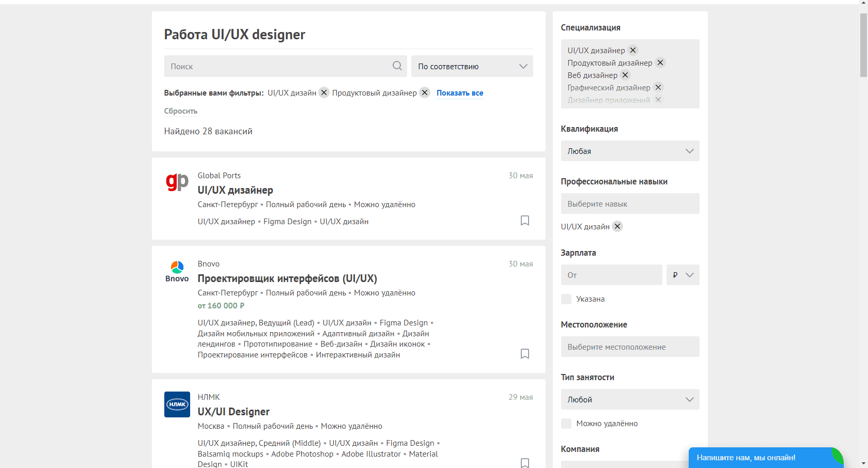Open Global Ports company logo
The width and height of the screenshot is (868, 468).
[x=177, y=182]
